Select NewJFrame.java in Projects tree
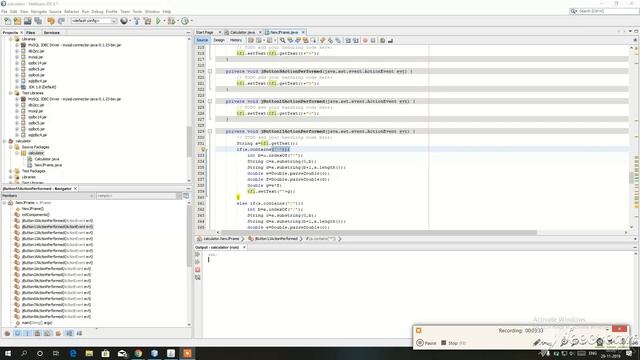This screenshot has width=640, height=360. [48, 165]
